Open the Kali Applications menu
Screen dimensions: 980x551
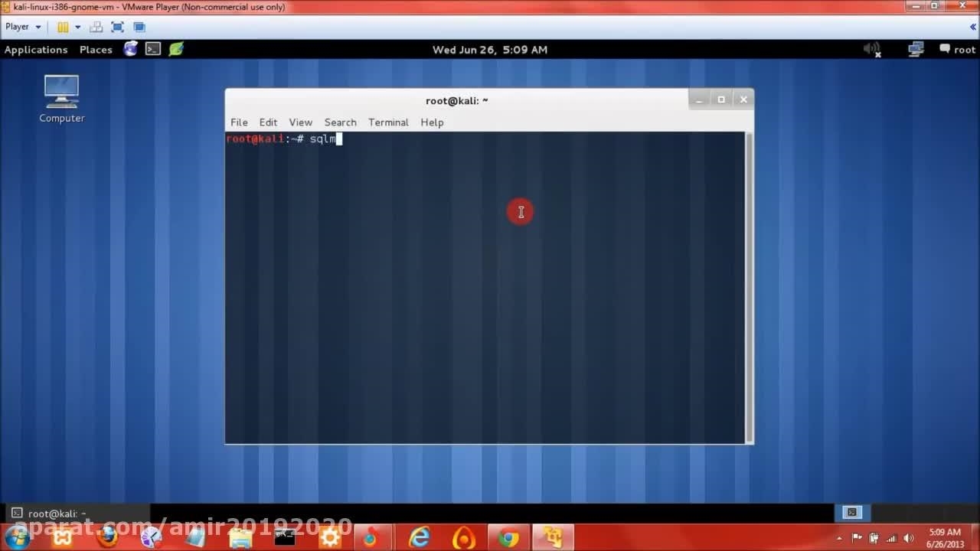tap(36, 50)
